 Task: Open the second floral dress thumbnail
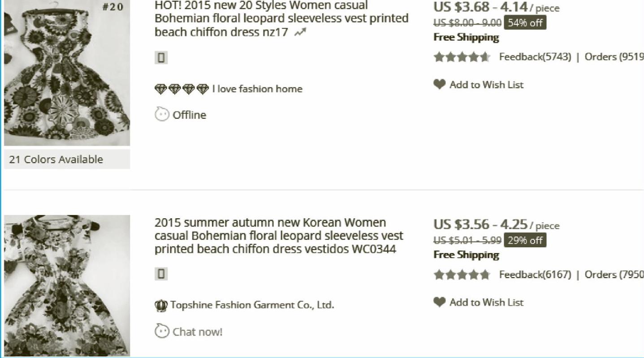point(67,285)
